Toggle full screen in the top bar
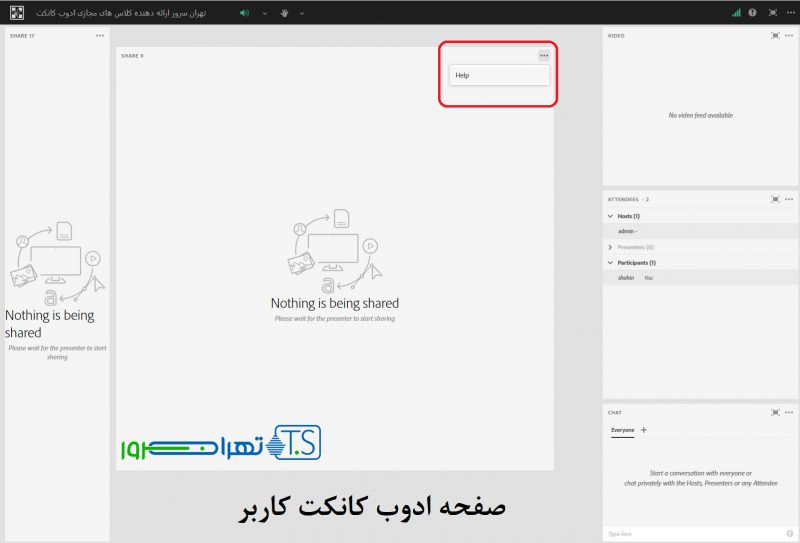This screenshot has width=800, height=543. 771,13
